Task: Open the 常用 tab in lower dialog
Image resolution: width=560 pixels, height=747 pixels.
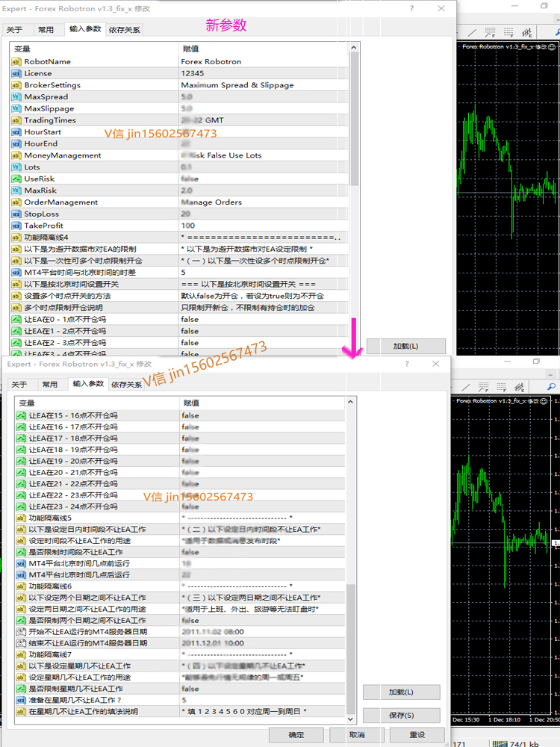Action: point(49,385)
